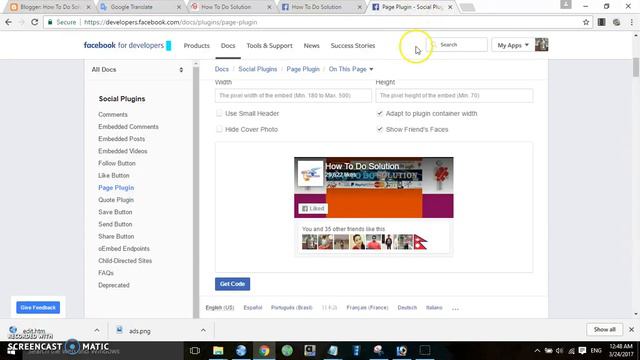The image size is (640, 360).
Task: Toggle Use Small Header checkbox
Action: point(219,113)
